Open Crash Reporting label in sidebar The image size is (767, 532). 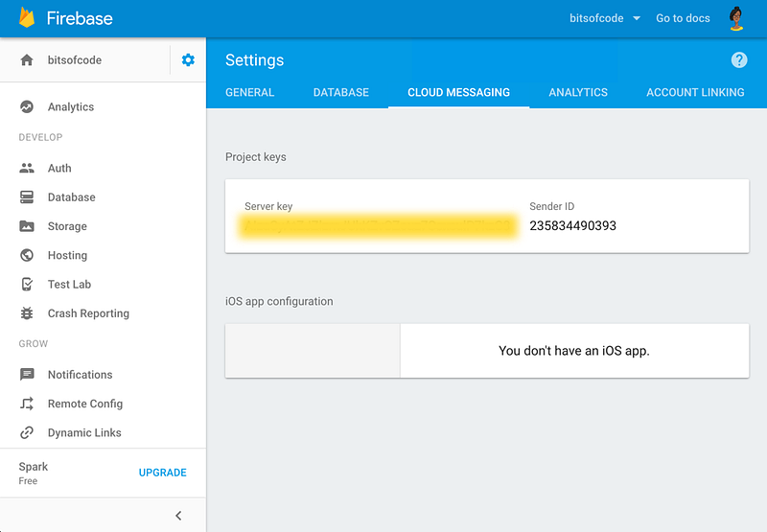(88, 313)
